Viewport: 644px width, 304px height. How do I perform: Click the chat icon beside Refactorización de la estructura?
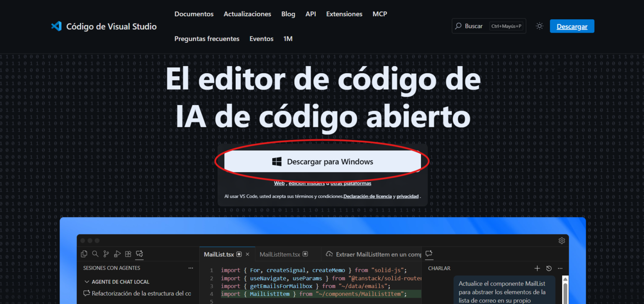87,294
